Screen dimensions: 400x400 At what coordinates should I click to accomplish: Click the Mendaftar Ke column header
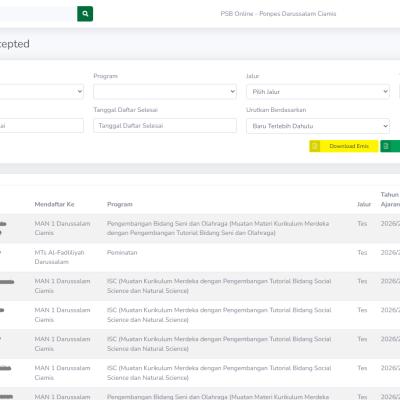point(54,204)
